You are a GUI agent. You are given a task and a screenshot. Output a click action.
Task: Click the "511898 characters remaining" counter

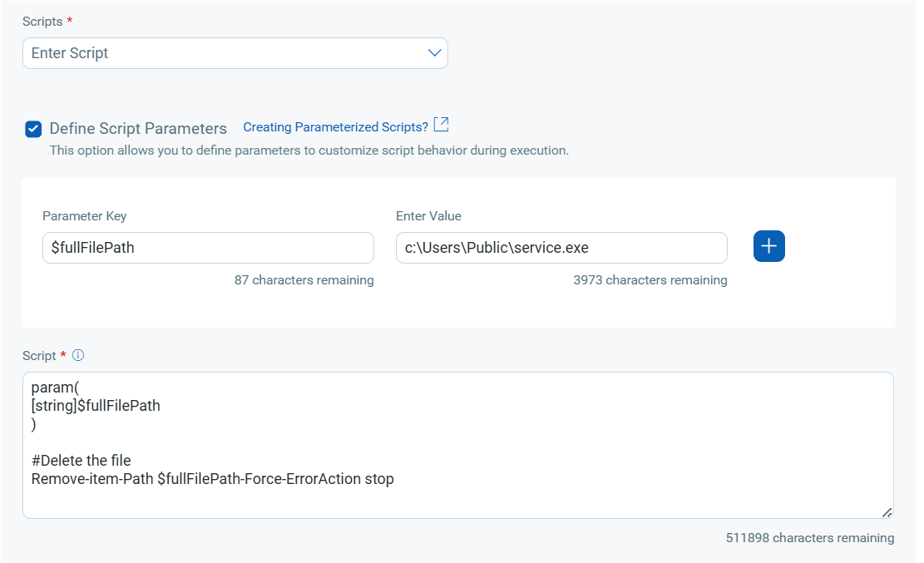pyautogui.click(x=809, y=538)
